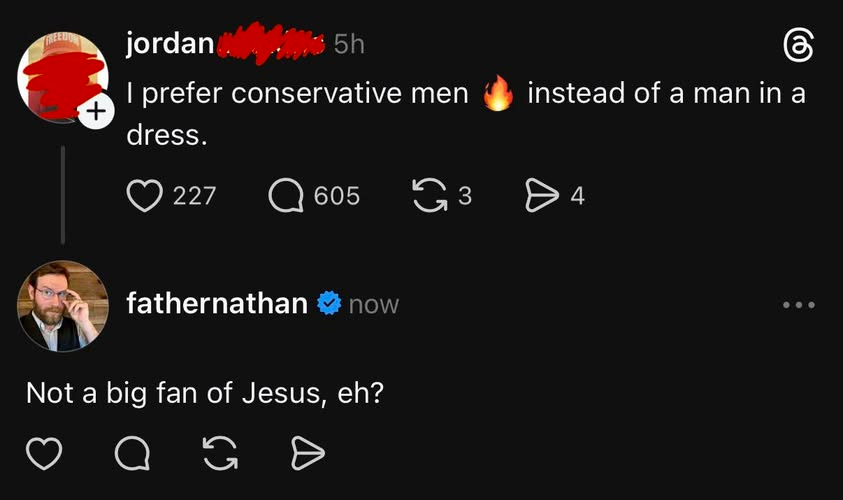Open jordan's profile from the username
843x500 pixels.
tap(170, 44)
